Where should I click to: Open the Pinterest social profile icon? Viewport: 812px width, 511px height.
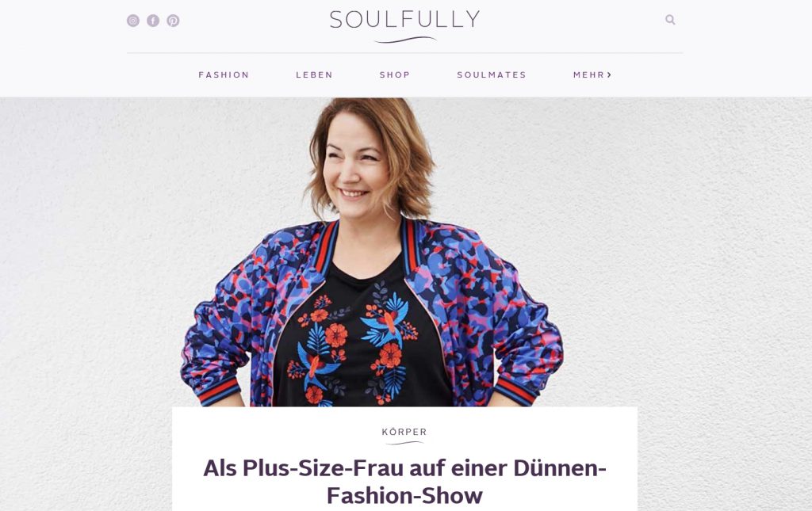[173, 21]
